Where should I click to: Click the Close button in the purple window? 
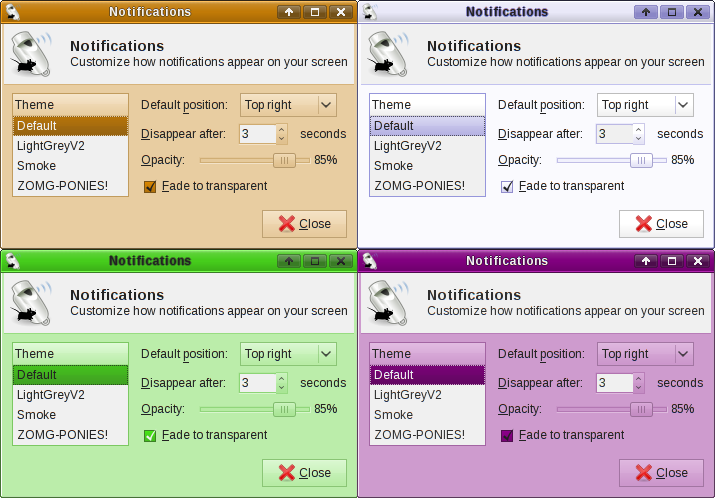[x=662, y=473]
